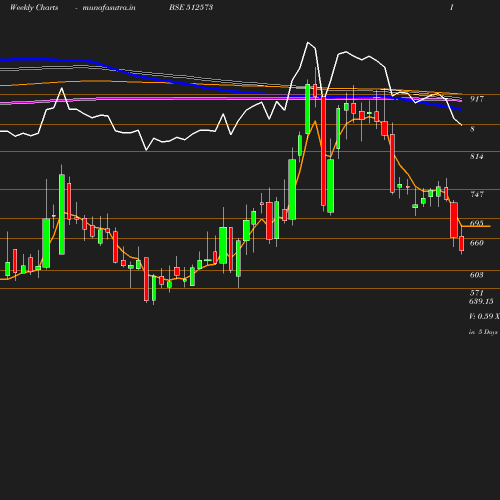This screenshot has height=500, width=500.
Task: Click the 571 price level label
Action: (477, 293)
